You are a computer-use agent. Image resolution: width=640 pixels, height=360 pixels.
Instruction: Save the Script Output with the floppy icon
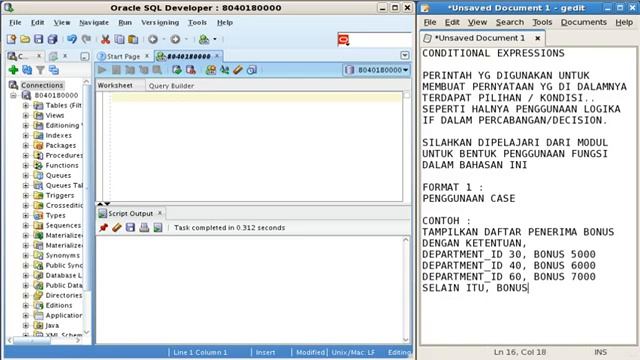[x=130, y=228]
